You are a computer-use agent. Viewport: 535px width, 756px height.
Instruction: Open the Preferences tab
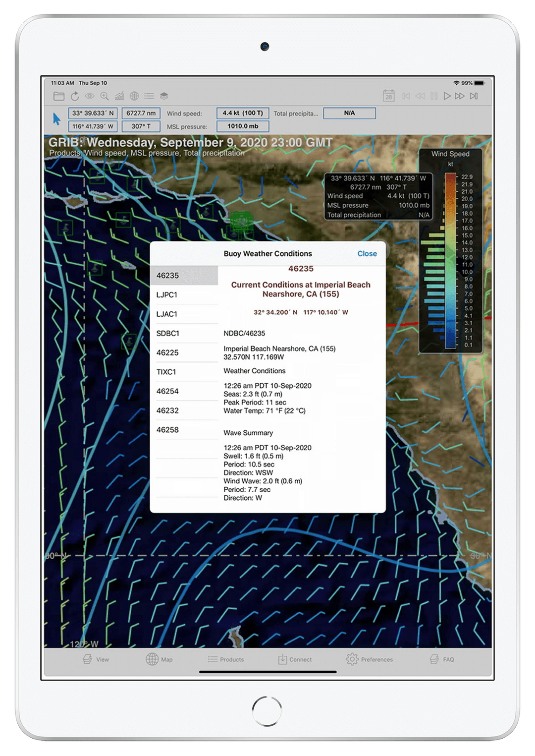click(369, 659)
